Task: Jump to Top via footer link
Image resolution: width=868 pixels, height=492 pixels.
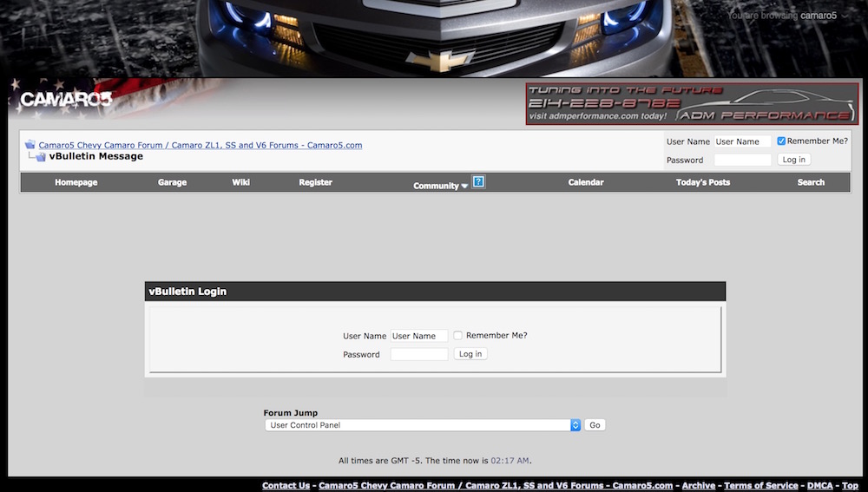Action: click(851, 485)
